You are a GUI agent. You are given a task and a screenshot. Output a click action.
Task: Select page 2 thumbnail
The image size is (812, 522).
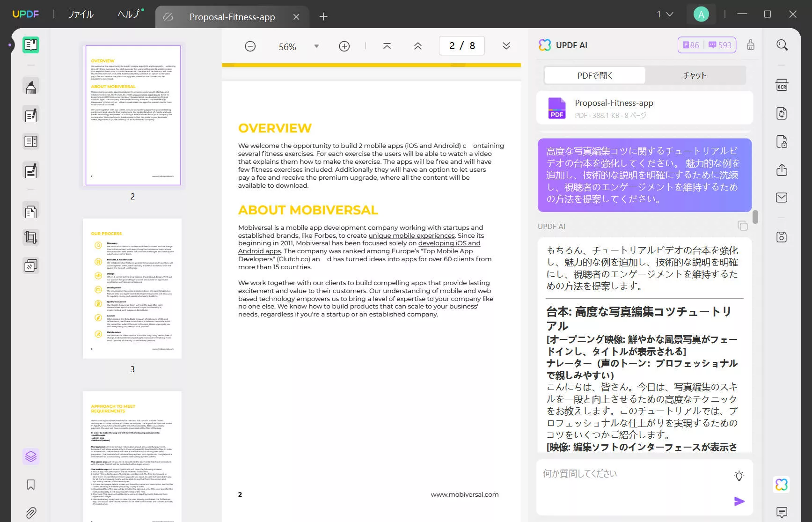pyautogui.click(x=133, y=115)
